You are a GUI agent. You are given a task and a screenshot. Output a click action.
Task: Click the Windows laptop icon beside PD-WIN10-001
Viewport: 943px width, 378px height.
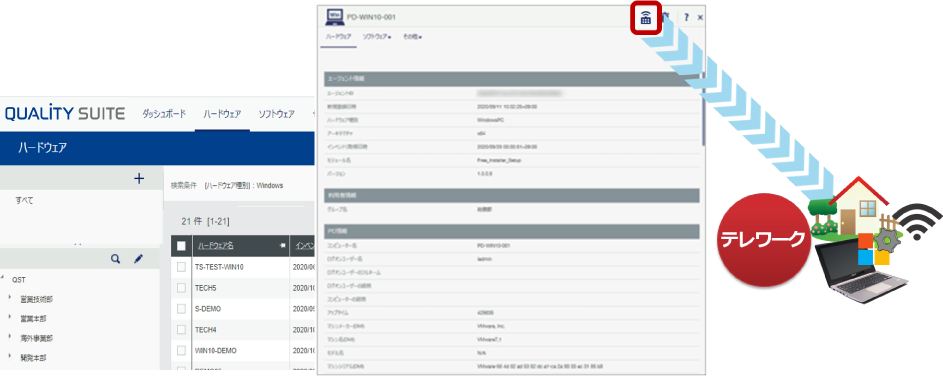pos(333,17)
